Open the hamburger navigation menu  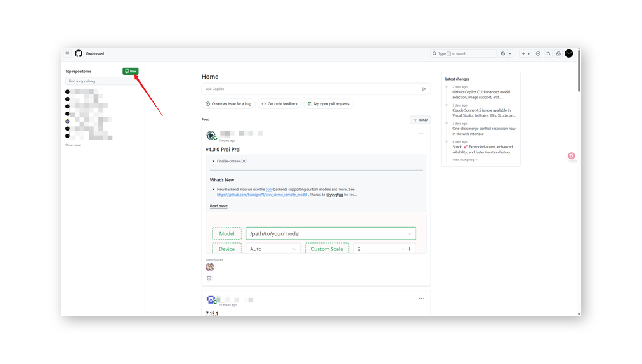67,54
